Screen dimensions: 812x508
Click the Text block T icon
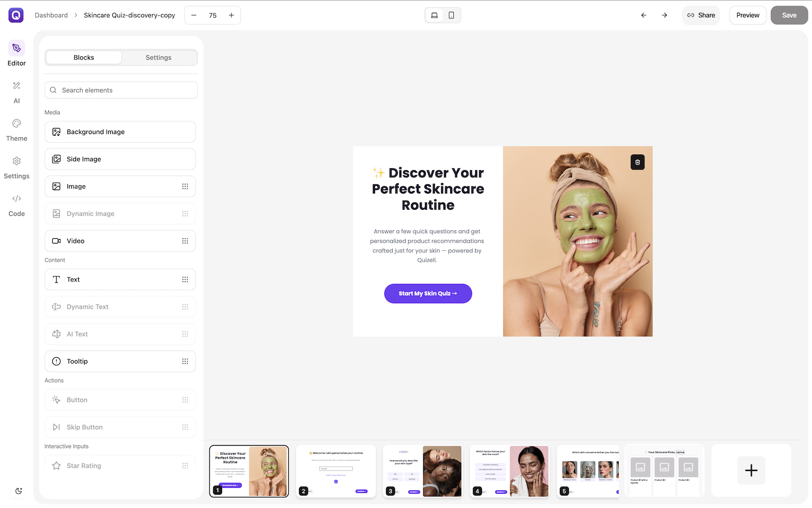point(56,279)
